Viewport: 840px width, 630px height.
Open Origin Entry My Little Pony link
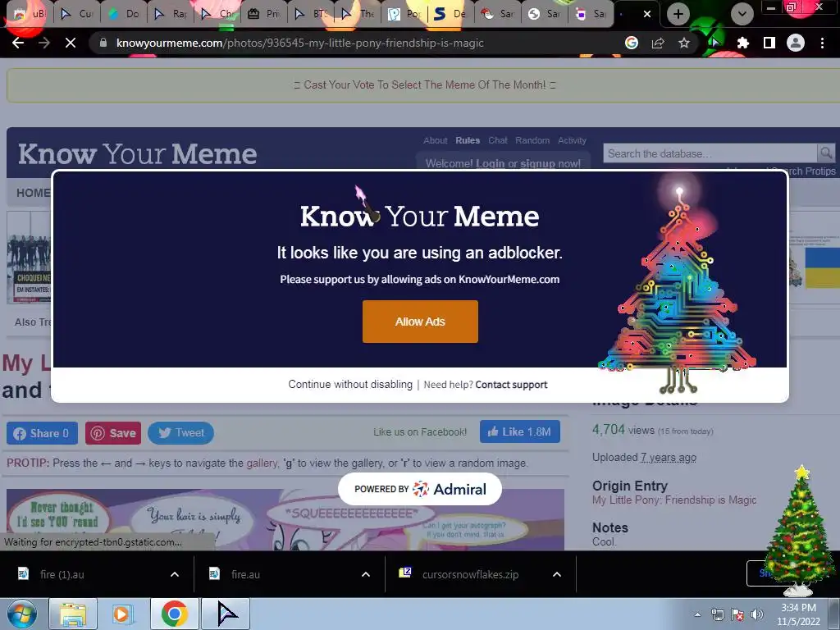pyautogui.click(x=674, y=500)
